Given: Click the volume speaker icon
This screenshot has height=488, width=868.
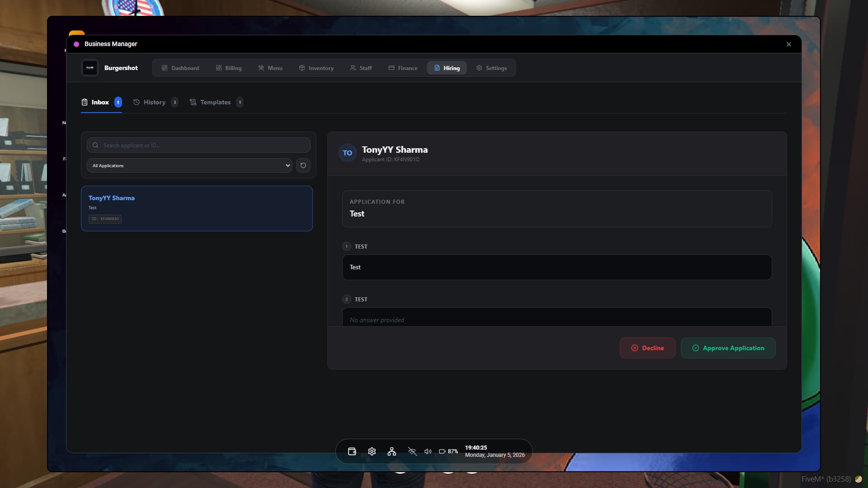Looking at the screenshot, I should (x=428, y=451).
